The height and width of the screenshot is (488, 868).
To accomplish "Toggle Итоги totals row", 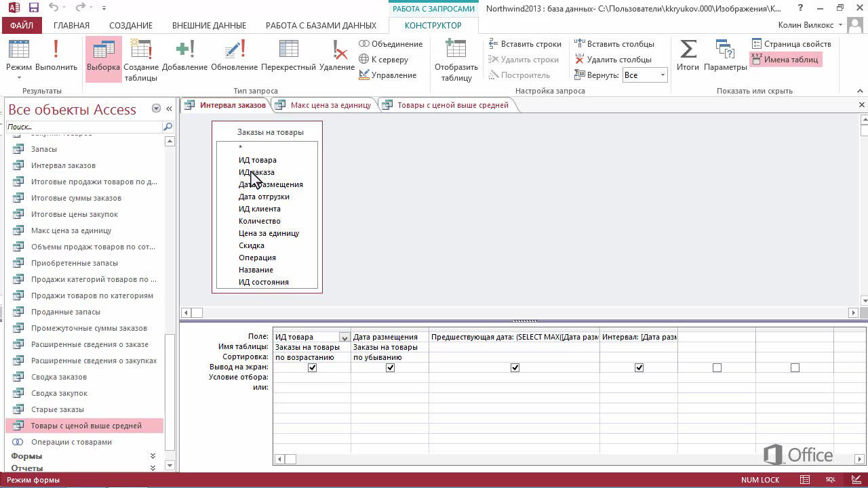I will click(x=688, y=56).
